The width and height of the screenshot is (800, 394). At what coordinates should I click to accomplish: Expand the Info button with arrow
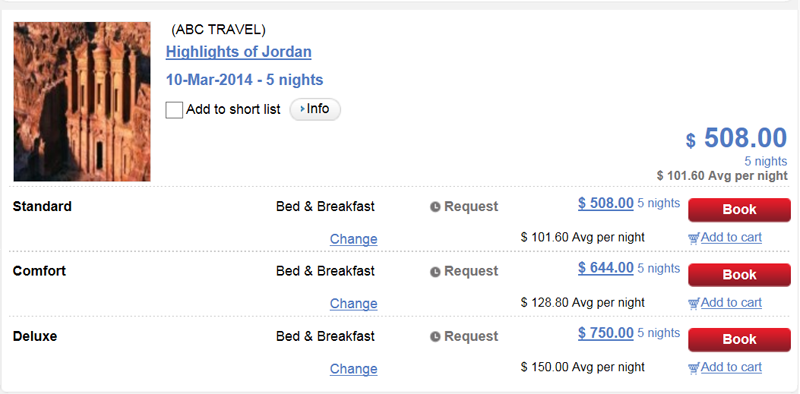coord(315,109)
